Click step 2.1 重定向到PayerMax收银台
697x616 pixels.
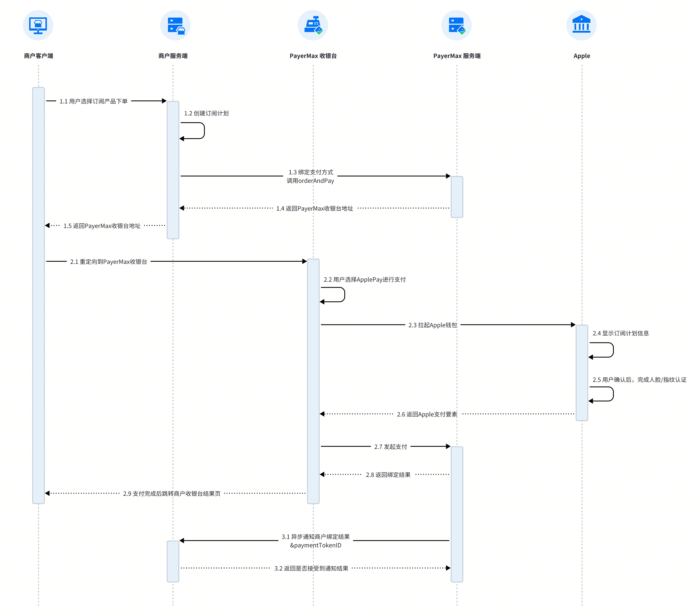click(108, 262)
